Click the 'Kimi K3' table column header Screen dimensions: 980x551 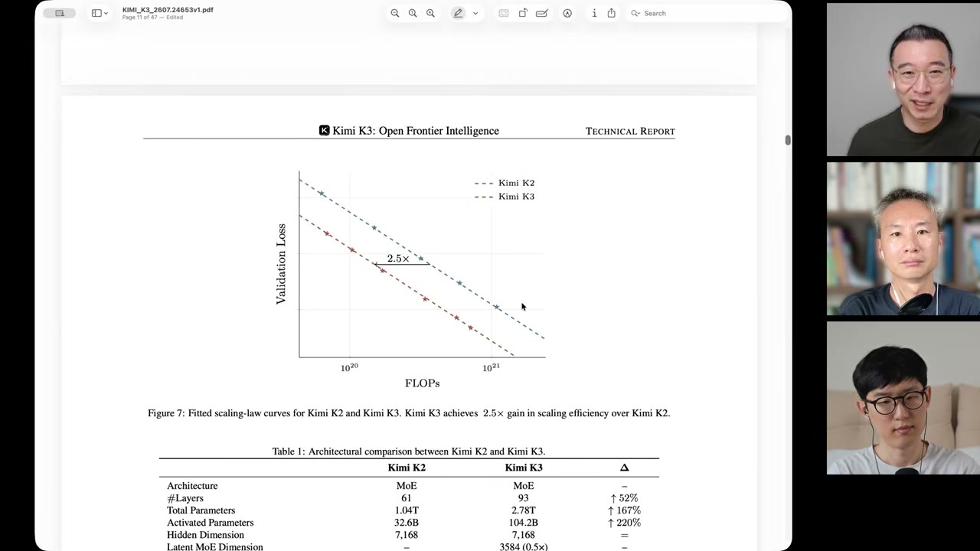tap(524, 468)
